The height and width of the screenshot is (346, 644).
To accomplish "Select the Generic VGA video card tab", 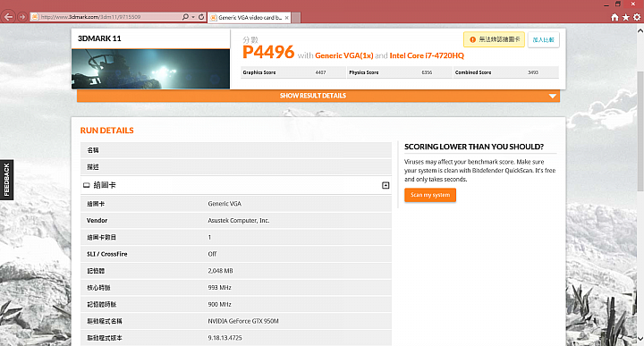I will (249, 17).
